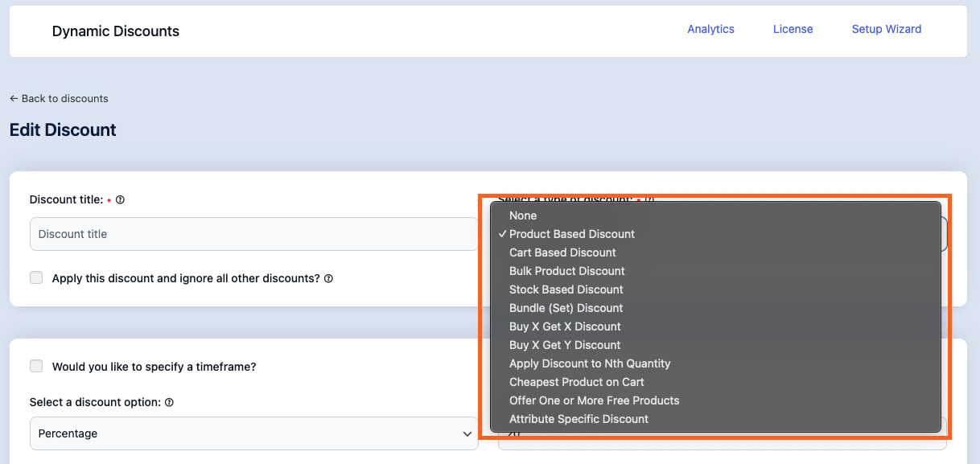This screenshot has height=464, width=980.
Task: Click help icon beside ignore other discounts
Action: click(328, 279)
